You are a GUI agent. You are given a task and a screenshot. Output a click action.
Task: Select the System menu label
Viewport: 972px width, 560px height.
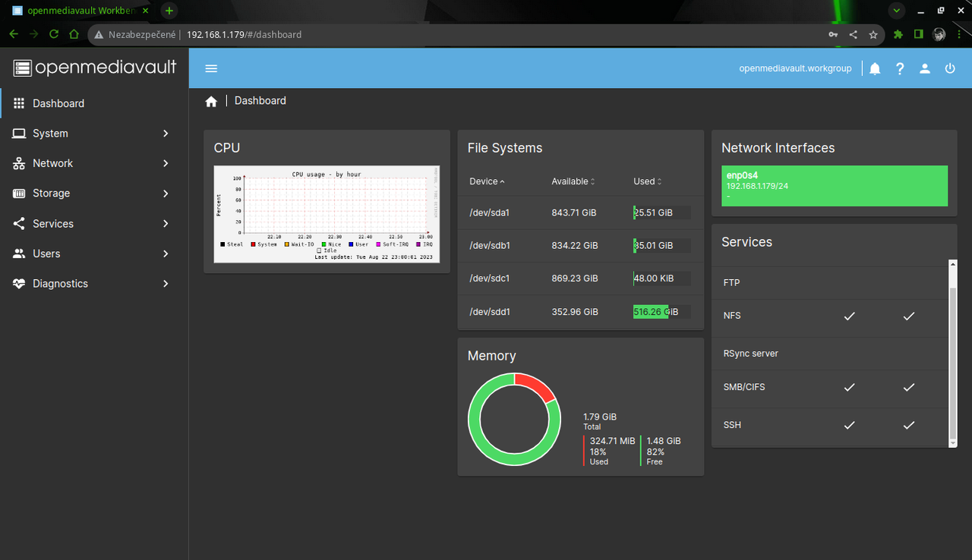coord(50,134)
